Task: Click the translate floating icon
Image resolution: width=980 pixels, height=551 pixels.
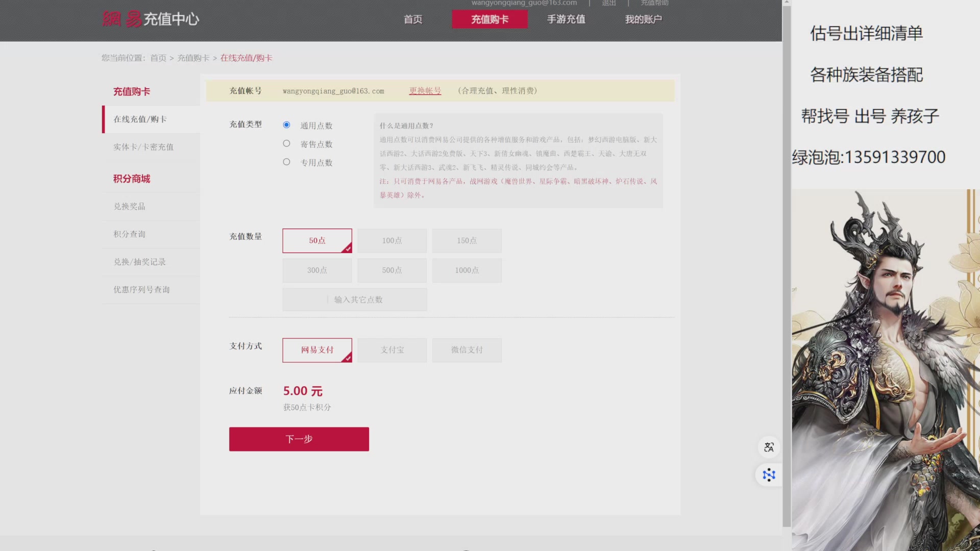Action: 769,447
